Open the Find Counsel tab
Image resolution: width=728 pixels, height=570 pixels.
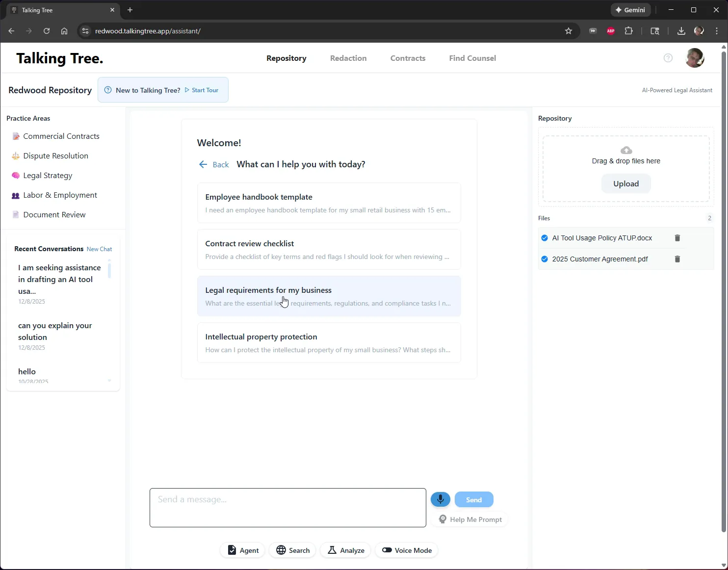pos(472,58)
